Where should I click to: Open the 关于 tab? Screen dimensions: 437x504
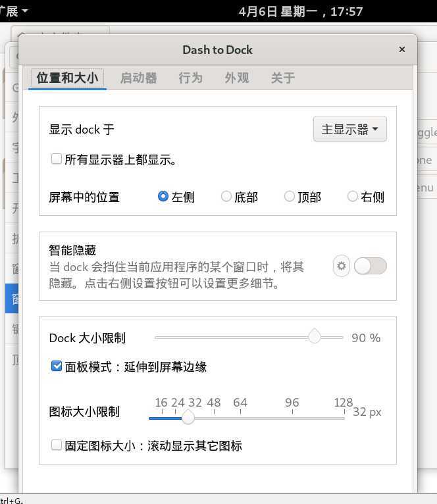(x=282, y=78)
